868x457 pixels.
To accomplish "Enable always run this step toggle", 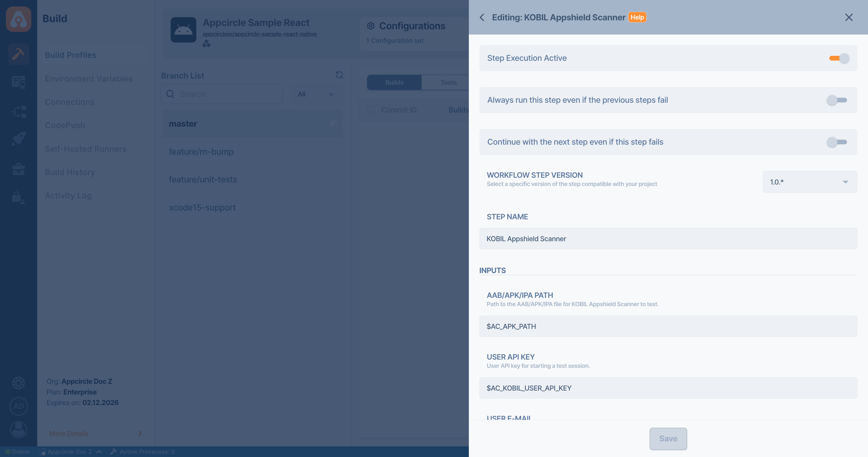I will [x=837, y=100].
